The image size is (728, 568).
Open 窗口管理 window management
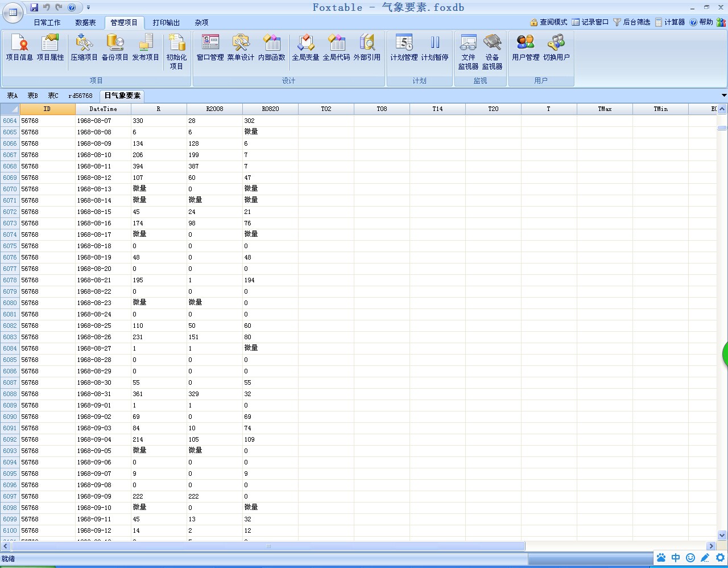pos(210,47)
